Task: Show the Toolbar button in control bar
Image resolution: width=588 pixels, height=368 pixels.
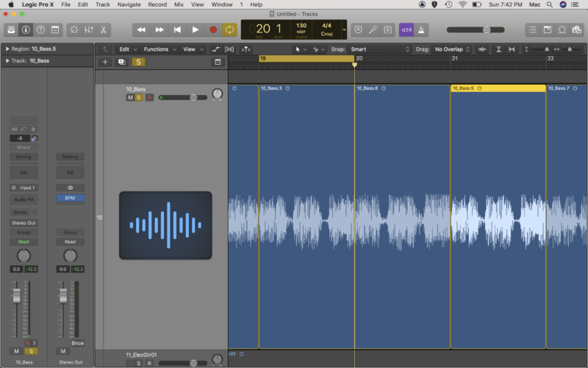Action: [55, 29]
